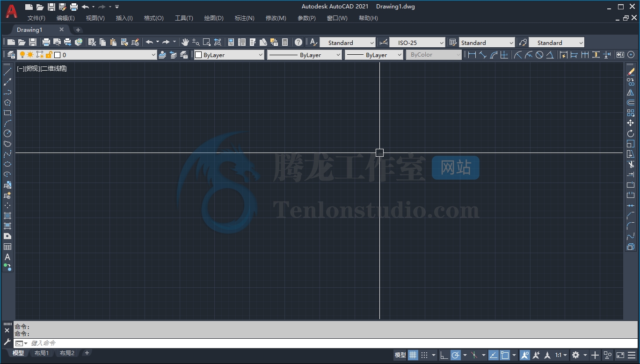The height and width of the screenshot is (364, 640).
Task: Toggle the layer lock padlock icon
Action: pyautogui.click(x=49, y=55)
